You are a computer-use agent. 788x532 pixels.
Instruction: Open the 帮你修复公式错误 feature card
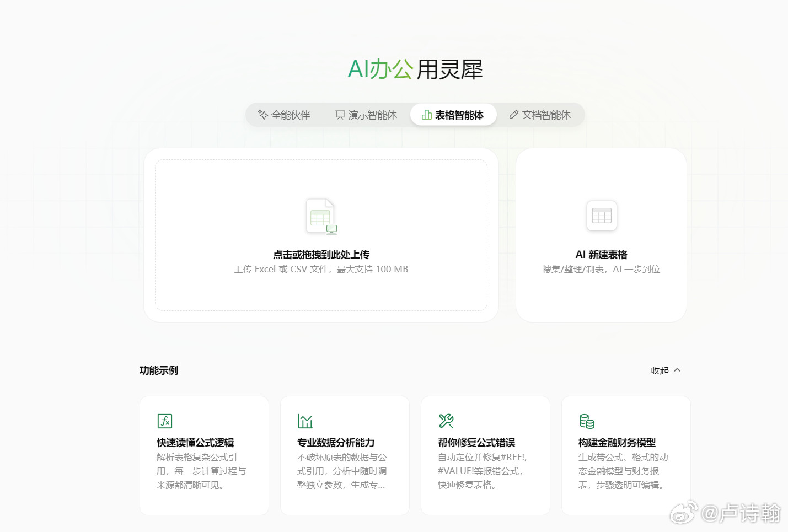tap(485, 455)
